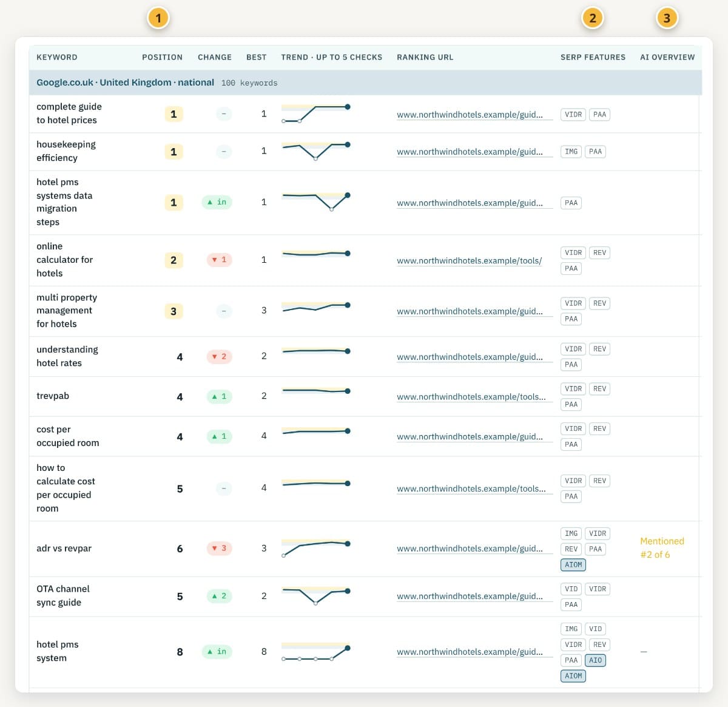728x707 pixels.
Task: Click the VIDR badge for complete guide to hotel prices
Action: pos(573,114)
